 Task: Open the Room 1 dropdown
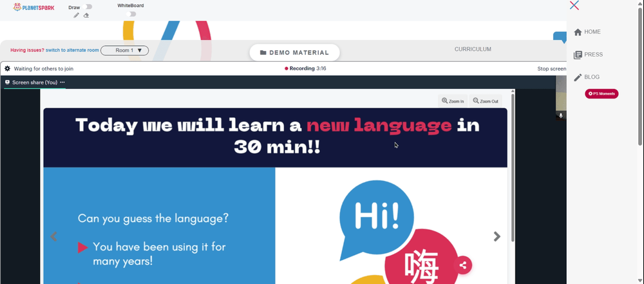click(x=124, y=50)
